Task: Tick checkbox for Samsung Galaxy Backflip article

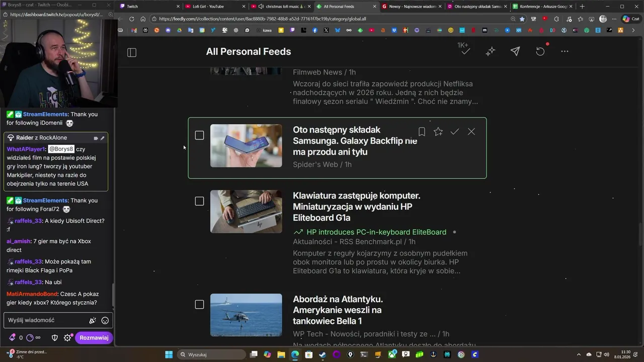Action: point(199,135)
